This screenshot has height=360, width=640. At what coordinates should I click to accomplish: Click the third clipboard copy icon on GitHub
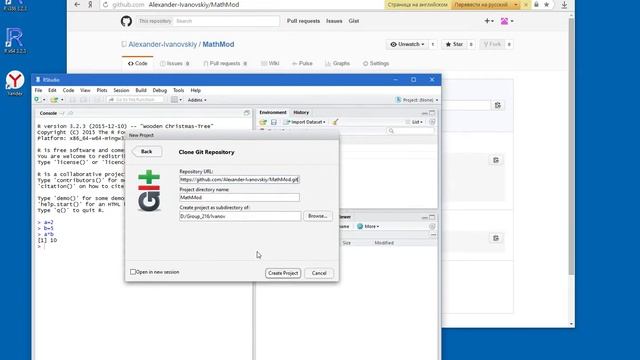(496, 238)
